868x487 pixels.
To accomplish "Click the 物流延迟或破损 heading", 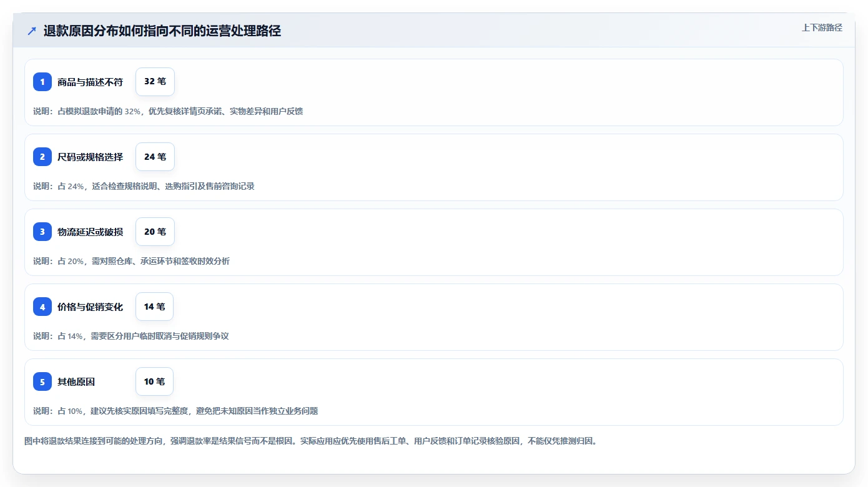I will pos(90,232).
